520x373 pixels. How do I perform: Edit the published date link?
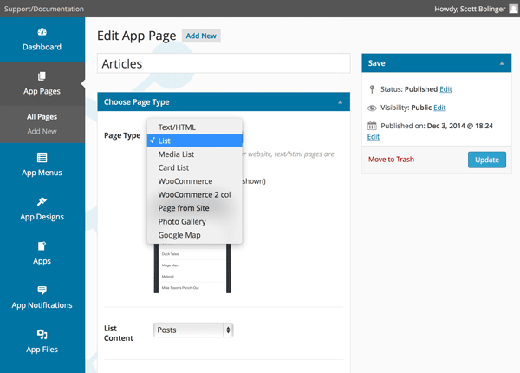[x=373, y=137]
